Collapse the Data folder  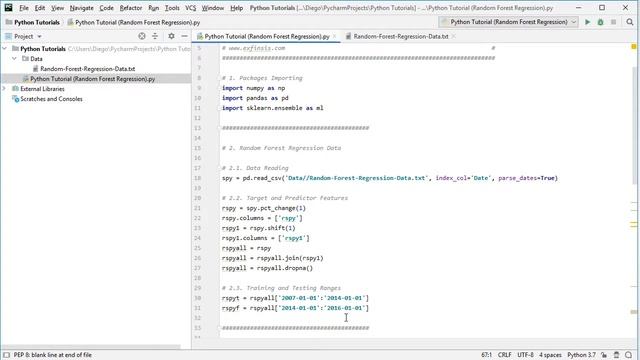pyautogui.click(x=14, y=59)
